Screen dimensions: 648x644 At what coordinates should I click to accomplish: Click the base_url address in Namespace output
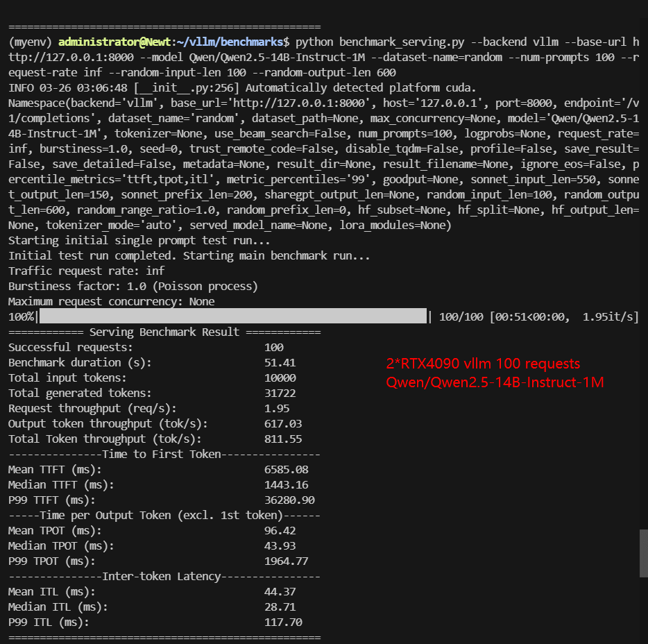click(232, 103)
